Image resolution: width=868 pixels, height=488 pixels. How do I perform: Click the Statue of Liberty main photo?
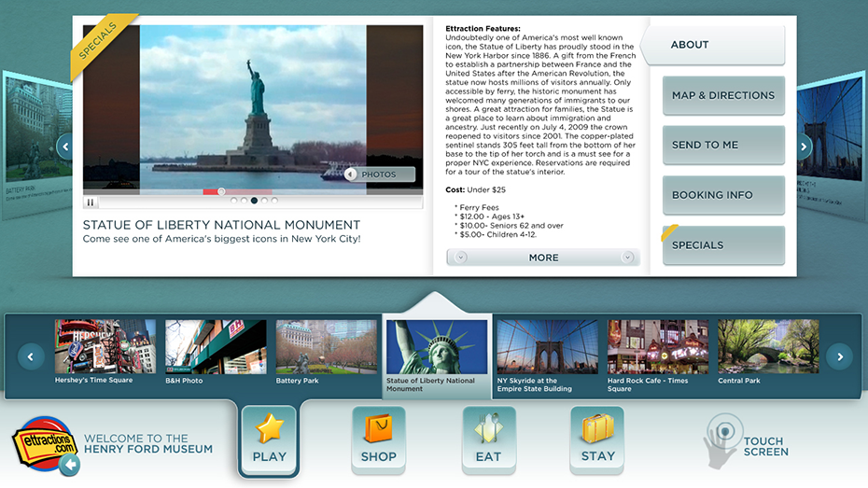click(253, 108)
